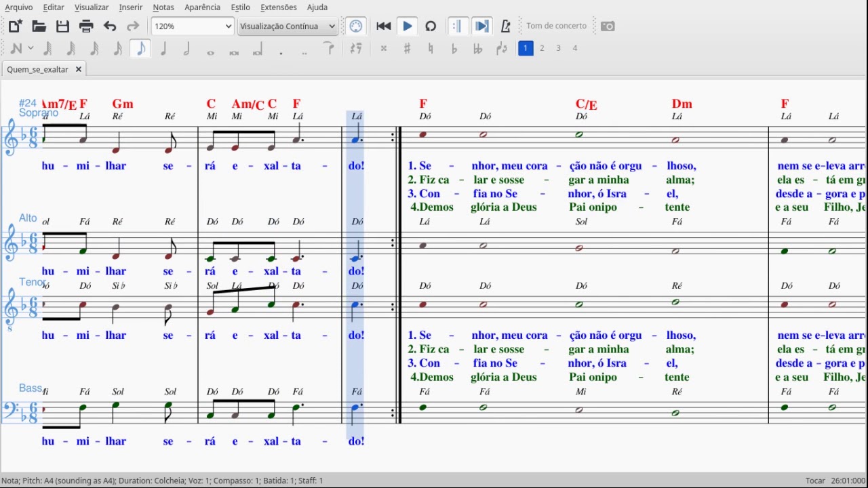Toggle loop playback
Image resolution: width=868 pixels, height=488 pixels.
click(x=431, y=26)
